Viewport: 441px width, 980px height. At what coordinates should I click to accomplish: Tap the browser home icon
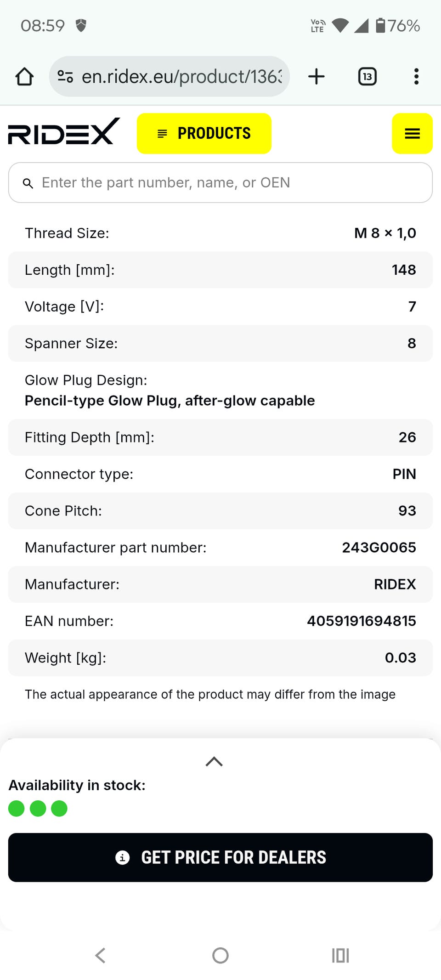pos(24,77)
